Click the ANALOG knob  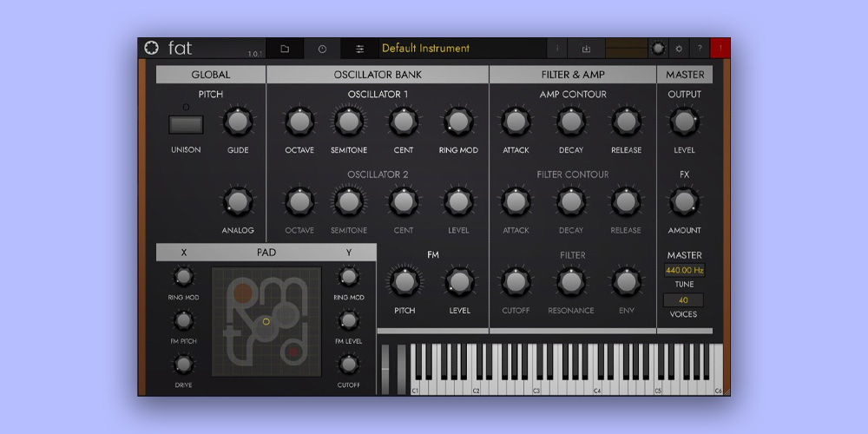coord(238,201)
